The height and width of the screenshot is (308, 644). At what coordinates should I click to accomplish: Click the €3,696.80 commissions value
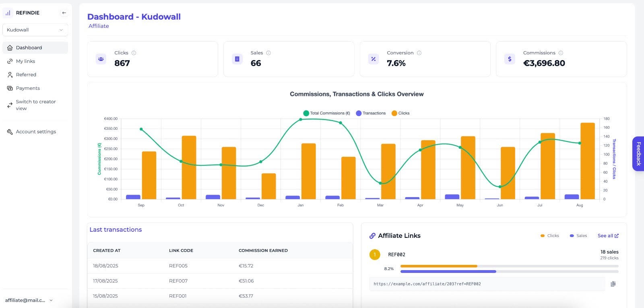[544, 63]
